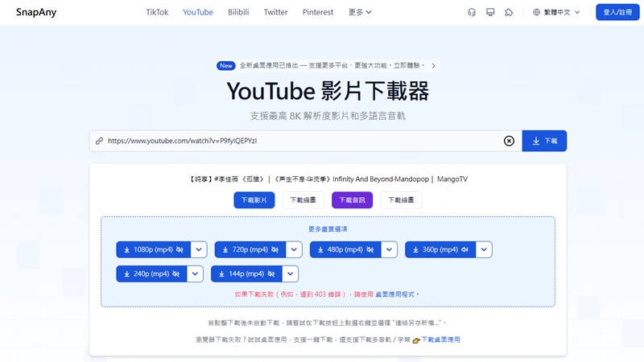The width and height of the screenshot is (644, 362).
Task: Click the blue 下載 submit button
Action: (544, 141)
